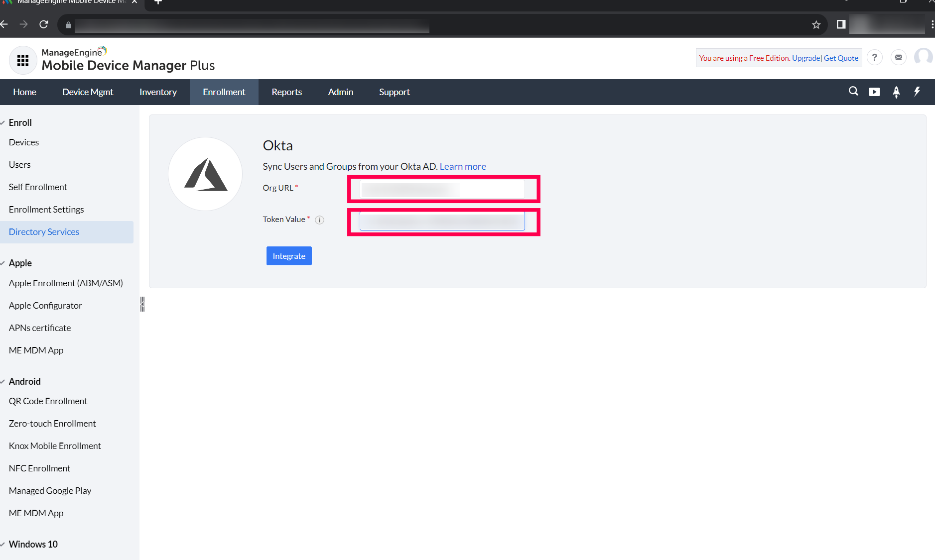This screenshot has height=560, width=935.
Task: Open the user profile avatar
Action: pyautogui.click(x=924, y=57)
